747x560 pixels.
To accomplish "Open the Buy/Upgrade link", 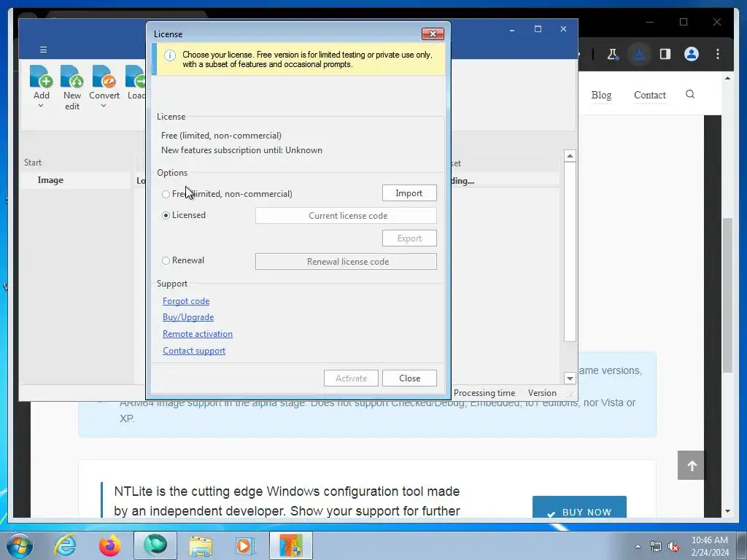I will (188, 317).
